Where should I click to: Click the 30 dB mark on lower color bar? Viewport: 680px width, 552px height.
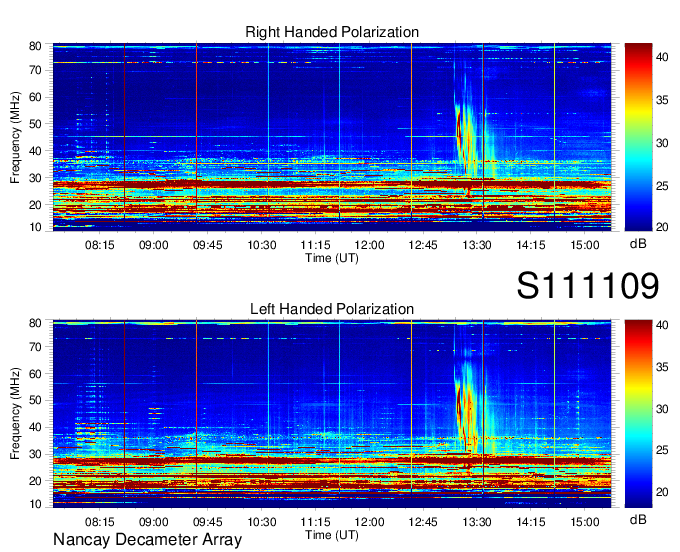coord(662,409)
